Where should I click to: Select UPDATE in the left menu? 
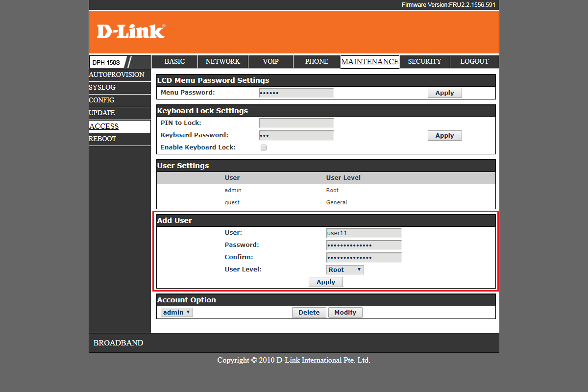coord(102,113)
